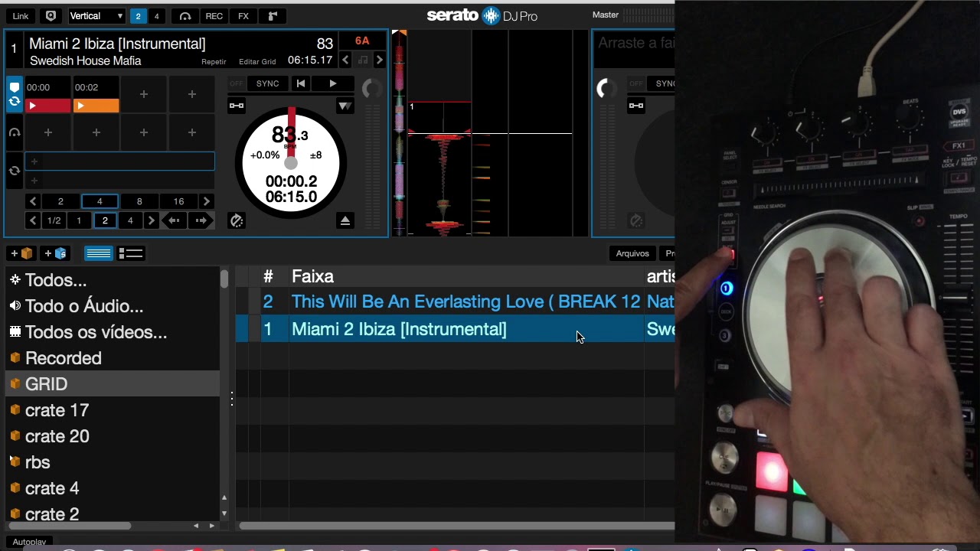Toggle the Quantize icon in top bar
Viewport: 980px width, 551px height.
tap(51, 15)
